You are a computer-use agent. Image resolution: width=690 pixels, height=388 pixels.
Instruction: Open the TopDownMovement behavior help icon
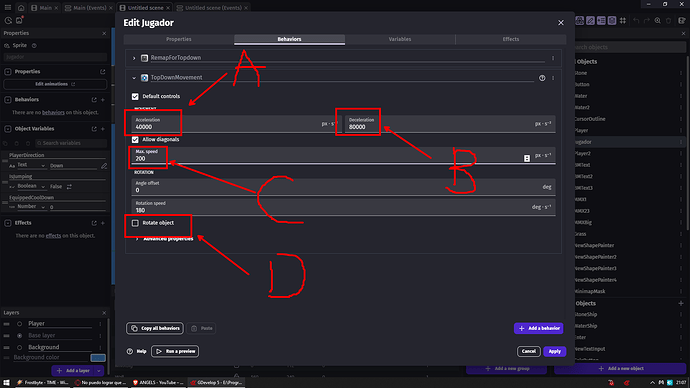point(542,78)
